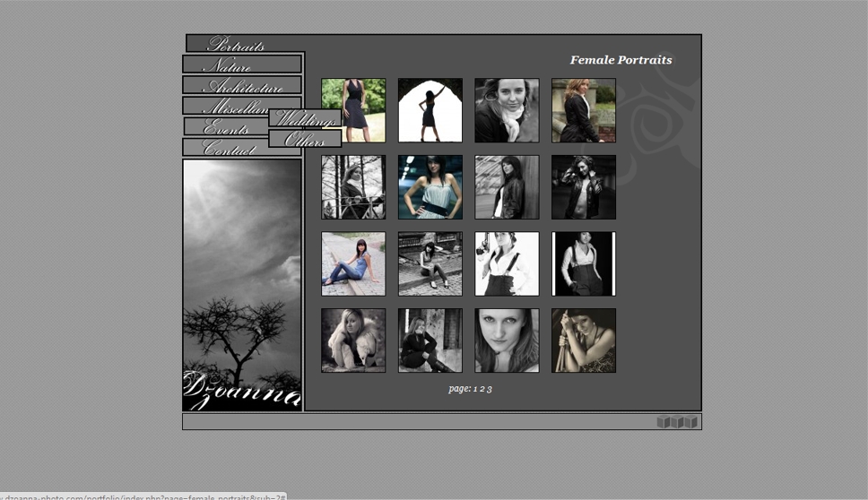Choose Weddings from the Events submenu
This screenshot has height=500, width=868.
point(305,118)
